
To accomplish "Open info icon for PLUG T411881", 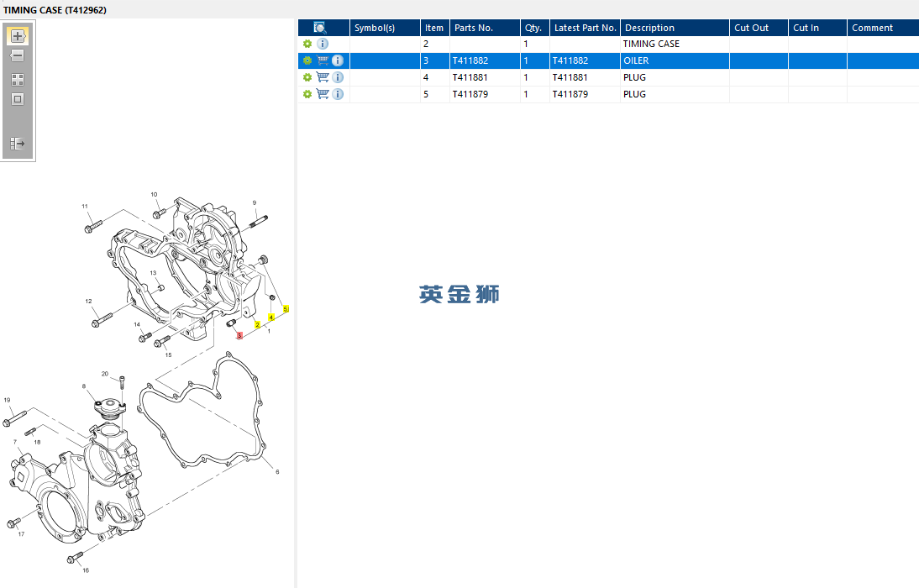I will (338, 77).
